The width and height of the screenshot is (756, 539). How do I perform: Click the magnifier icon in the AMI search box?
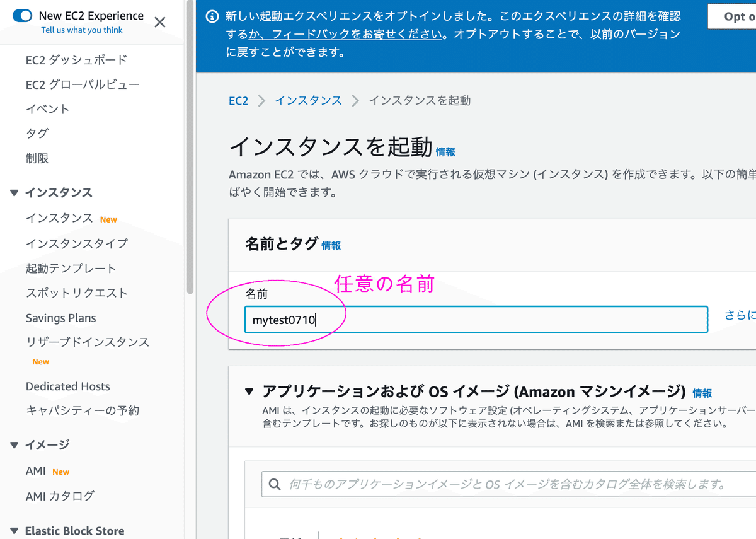[275, 484]
